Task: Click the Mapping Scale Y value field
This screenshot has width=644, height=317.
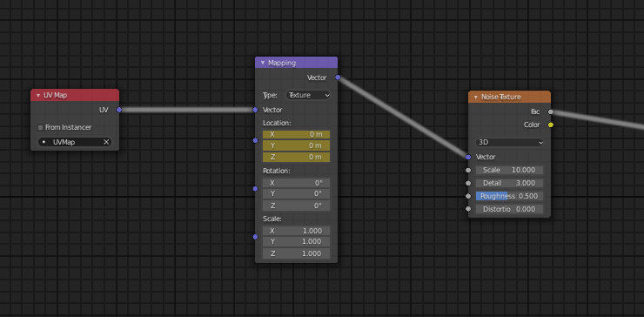Action: point(296,241)
